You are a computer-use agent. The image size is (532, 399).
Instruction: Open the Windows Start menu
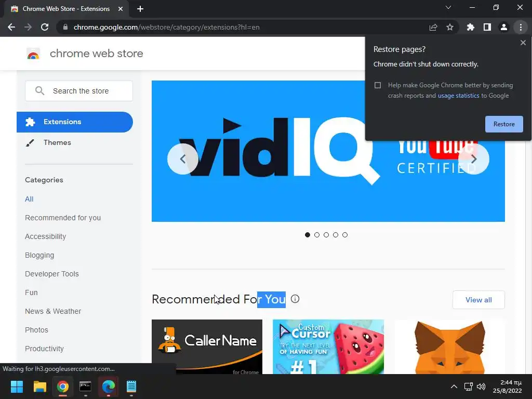pos(17,387)
